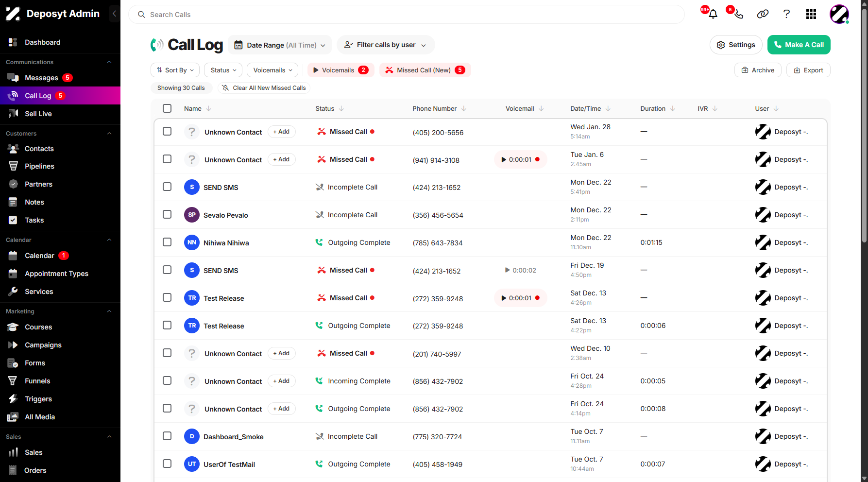Click the Partners sidebar icon
This screenshot has height=482, width=868.
[13, 184]
